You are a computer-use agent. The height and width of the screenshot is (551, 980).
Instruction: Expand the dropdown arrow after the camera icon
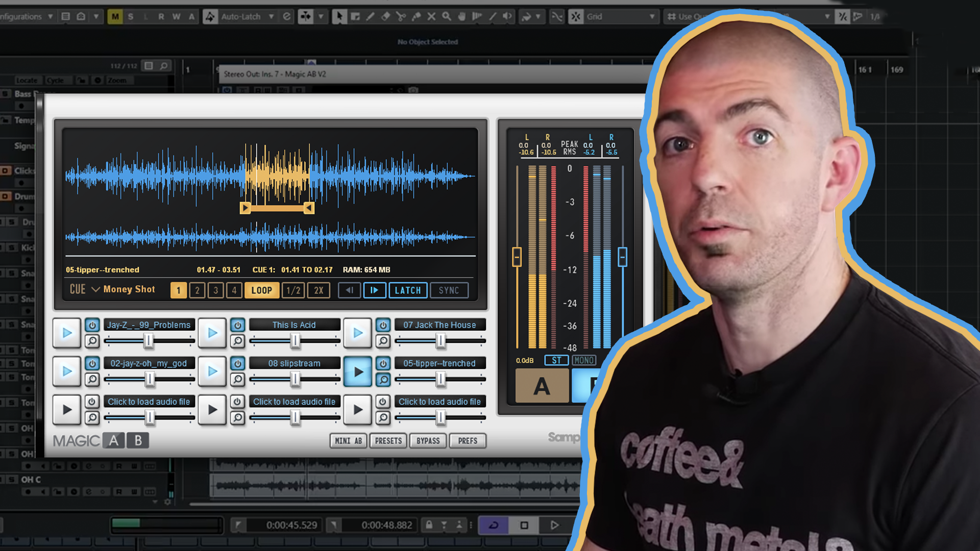pos(96,16)
